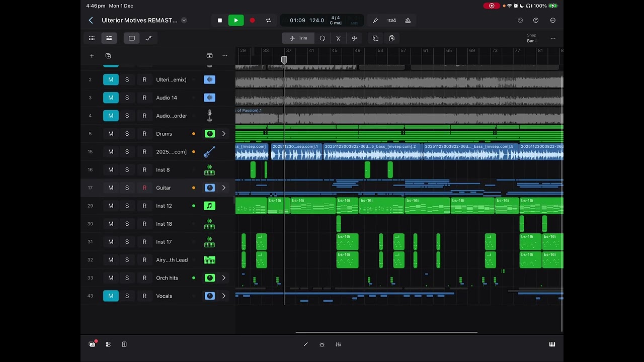Image resolution: width=644 pixels, height=362 pixels.
Task: Click the instrument icon on Inst 8 track
Action: tap(210, 170)
